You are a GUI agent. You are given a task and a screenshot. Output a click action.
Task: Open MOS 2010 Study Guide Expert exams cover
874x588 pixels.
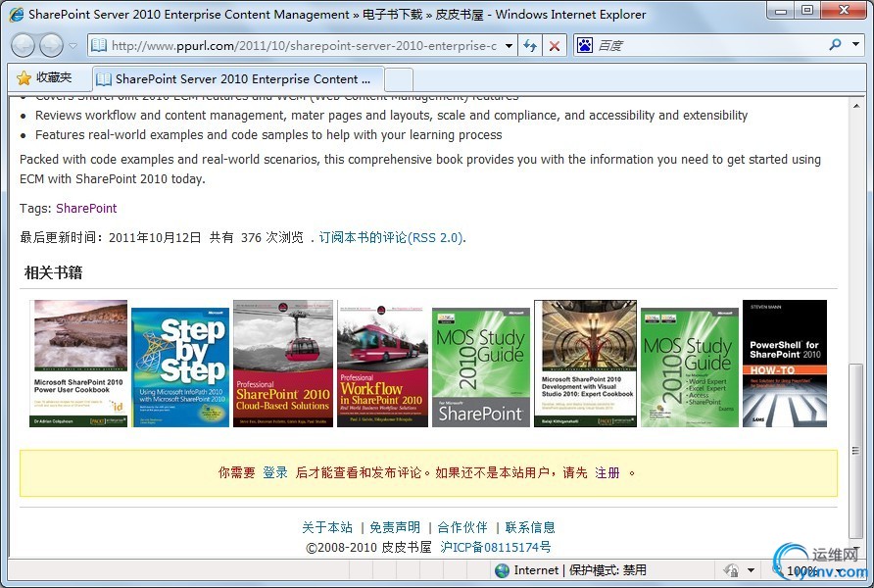(x=690, y=367)
